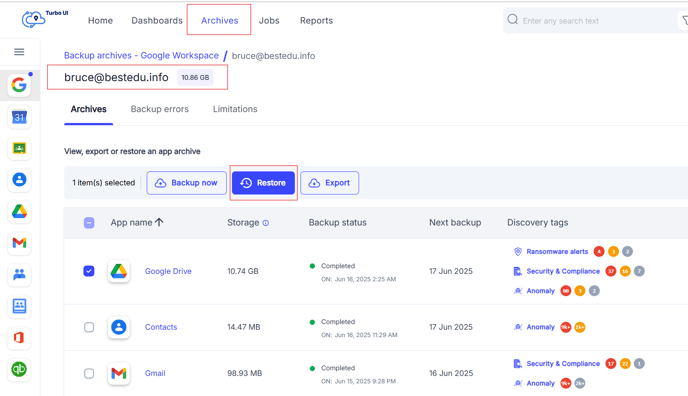The image size is (688, 396).
Task: Open Security & Compliance tag in Drive row
Action: pyautogui.click(x=563, y=271)
